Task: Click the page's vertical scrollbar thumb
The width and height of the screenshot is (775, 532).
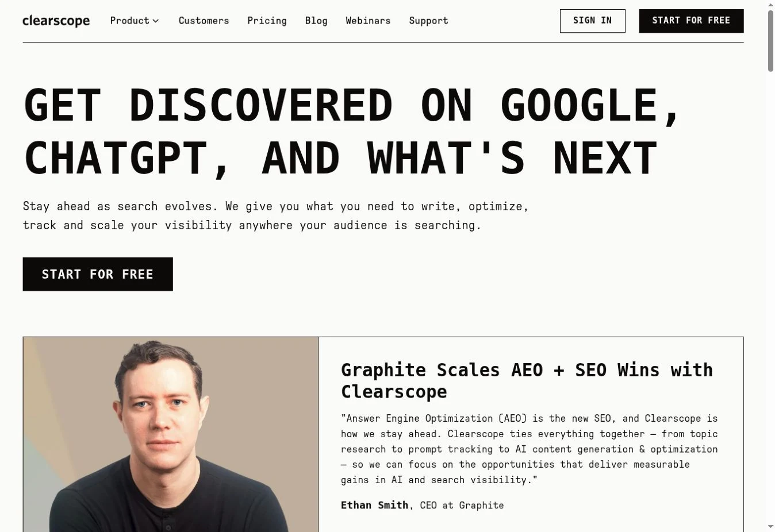Action: 770,40
